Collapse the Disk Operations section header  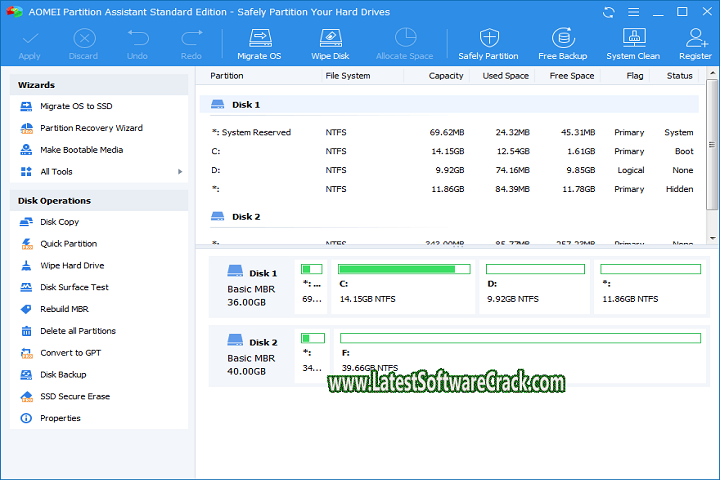(x=98, y=201)
